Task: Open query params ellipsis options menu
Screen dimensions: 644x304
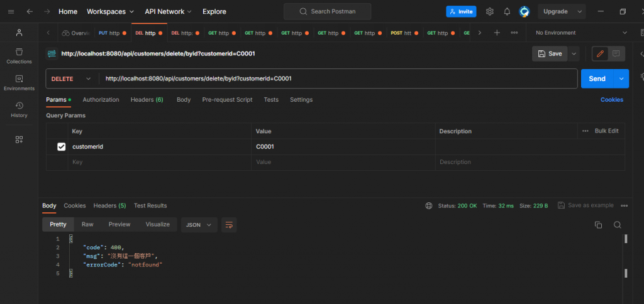Action: coord(586,131)
